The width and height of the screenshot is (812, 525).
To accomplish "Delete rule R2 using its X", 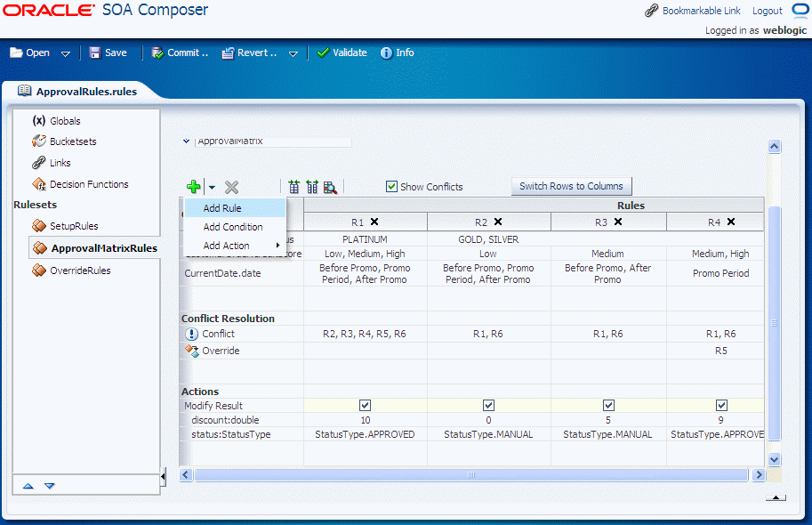I will click(x=498, y=222).
